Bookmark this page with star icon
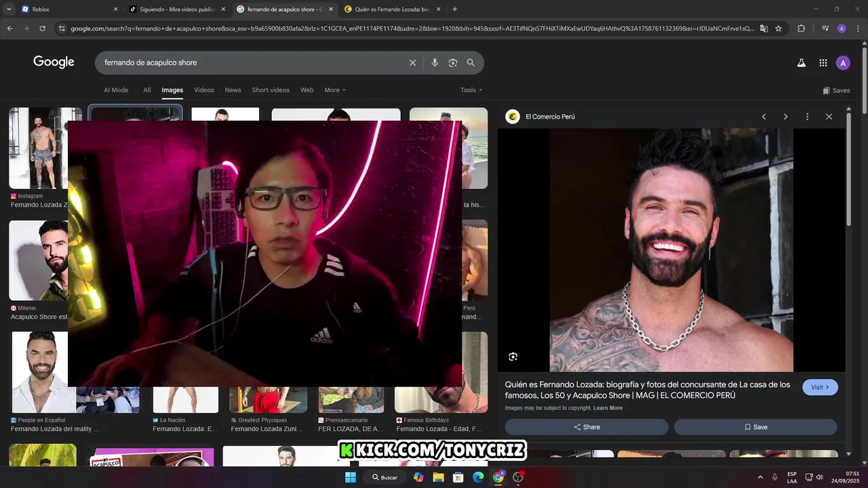Image resolution: width=868 pixels, height=488 pixels. pos(778,28)
